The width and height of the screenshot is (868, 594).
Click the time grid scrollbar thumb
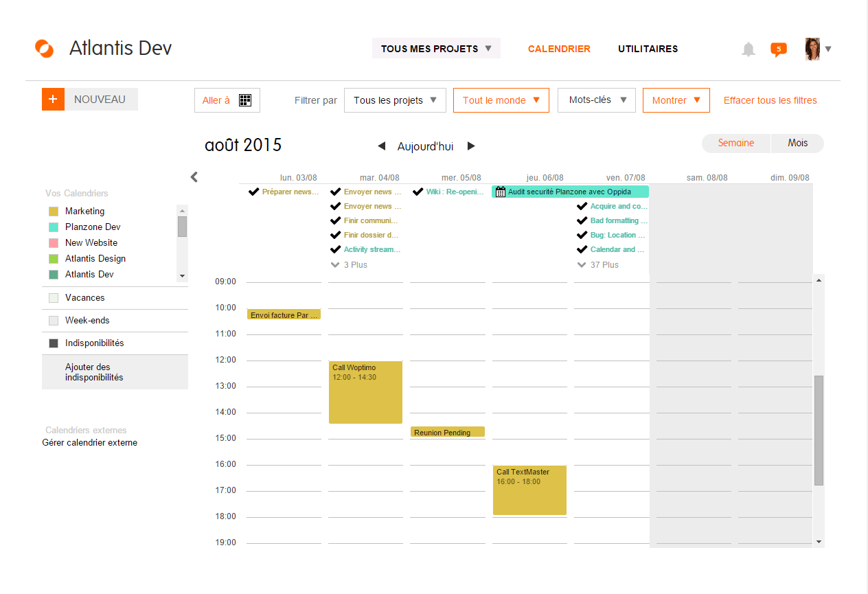[819, 431]
